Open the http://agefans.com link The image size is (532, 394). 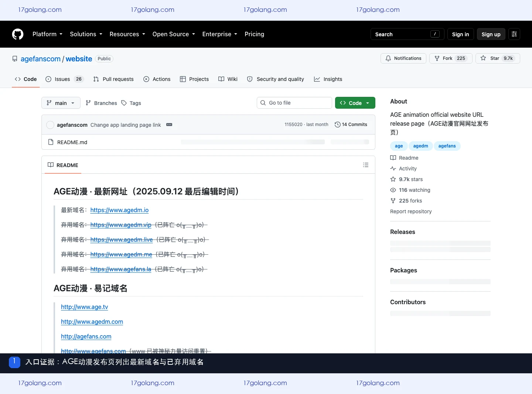click(x=86, y=336)
